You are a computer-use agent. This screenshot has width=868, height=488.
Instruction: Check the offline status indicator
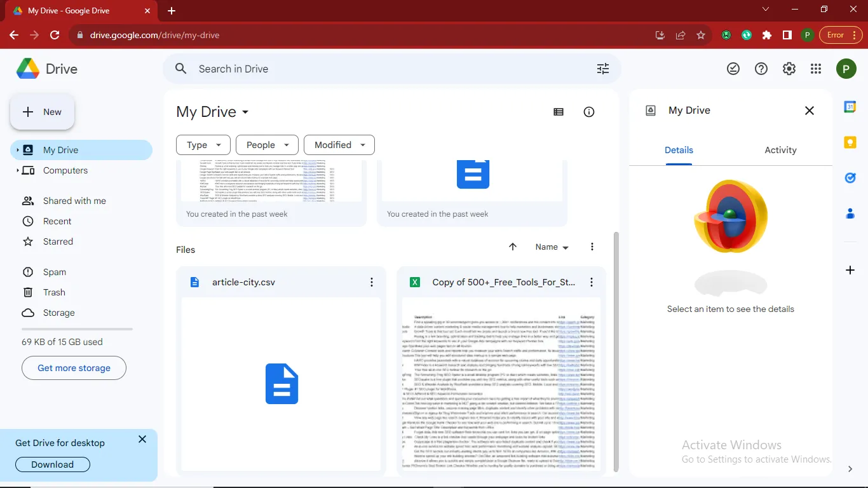pos(733,69)
